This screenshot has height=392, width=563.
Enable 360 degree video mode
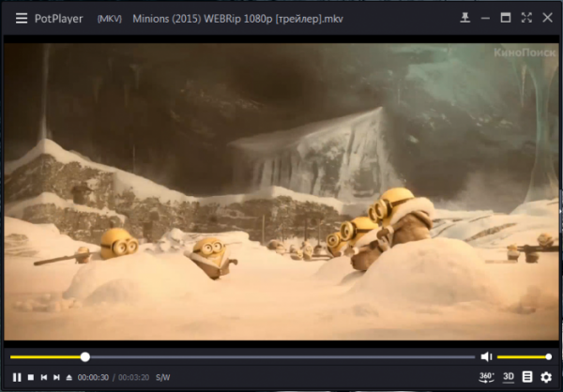(486, 377)
